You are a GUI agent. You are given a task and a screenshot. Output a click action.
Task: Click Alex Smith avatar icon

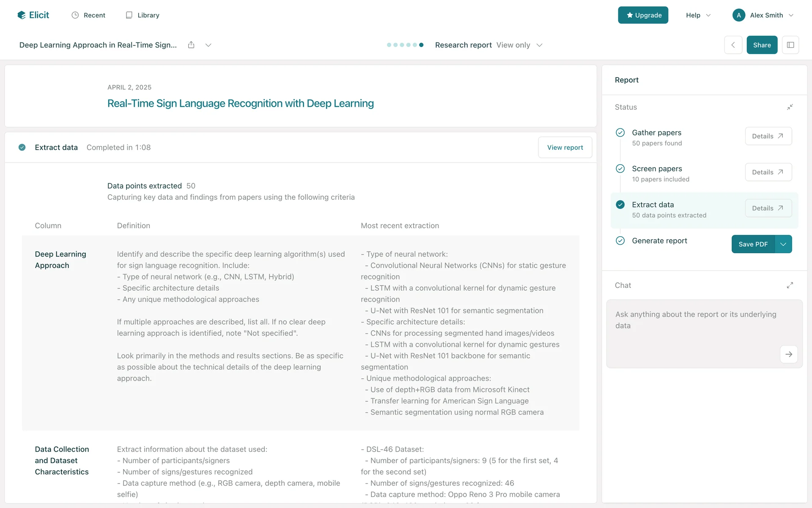pyautogui.click(x=738, y=15)
